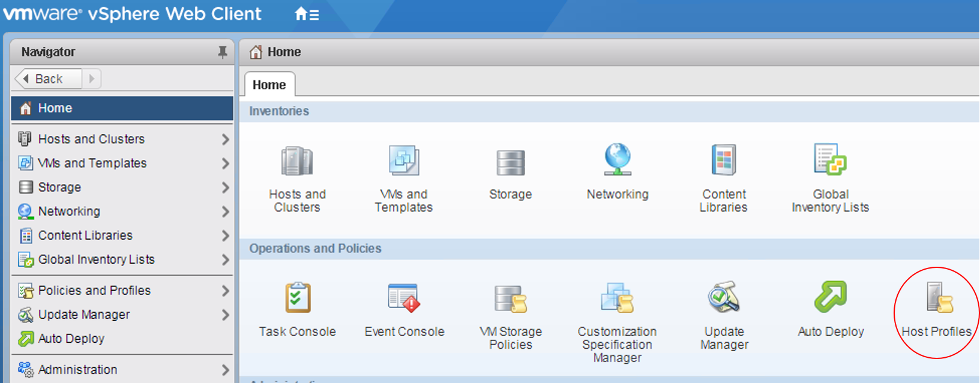Click the Auto Deploy navigator label

[x=71, y=339]
